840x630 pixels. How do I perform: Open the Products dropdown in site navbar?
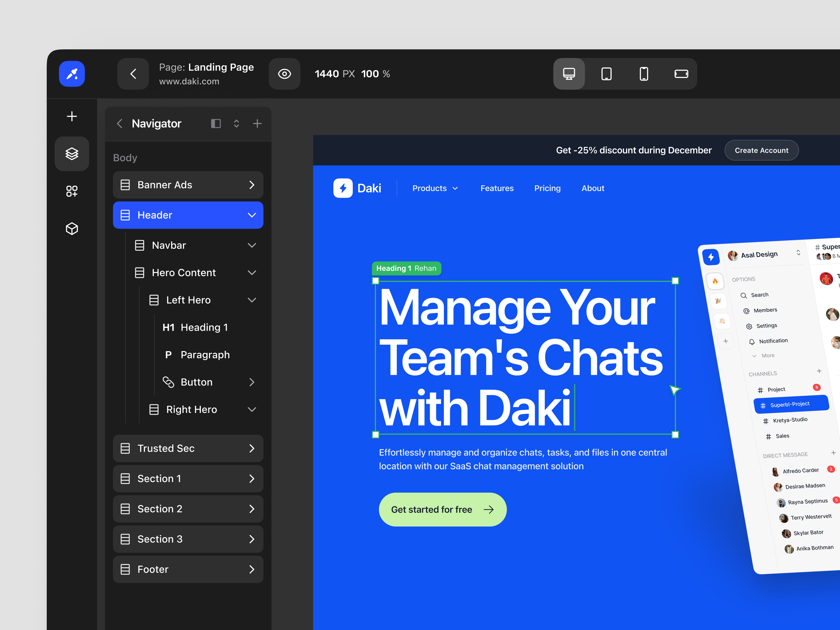pyautogui.click(x=435, y=188)
